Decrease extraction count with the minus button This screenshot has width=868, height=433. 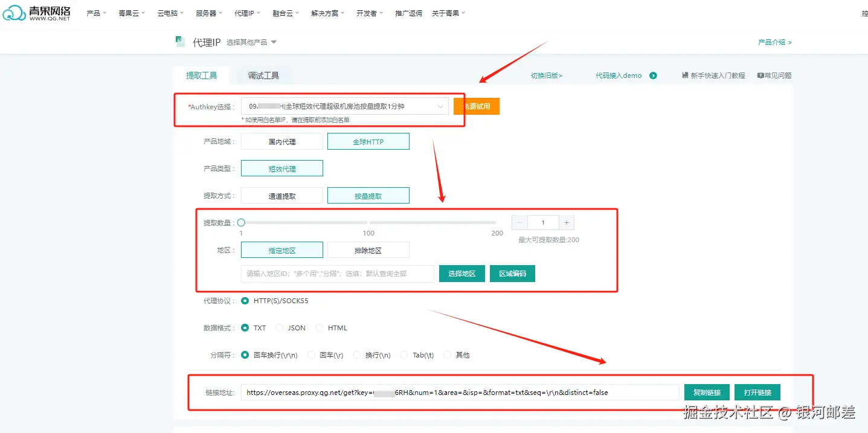519,223
